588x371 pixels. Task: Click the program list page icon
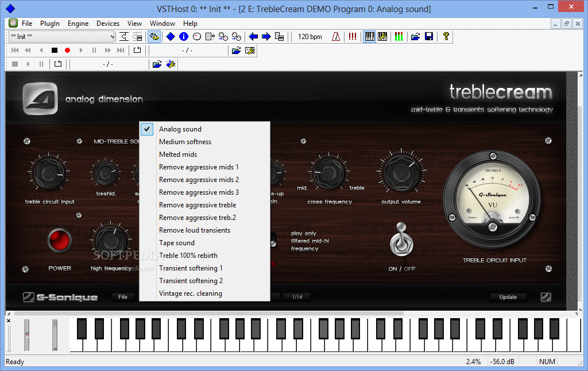210,36
